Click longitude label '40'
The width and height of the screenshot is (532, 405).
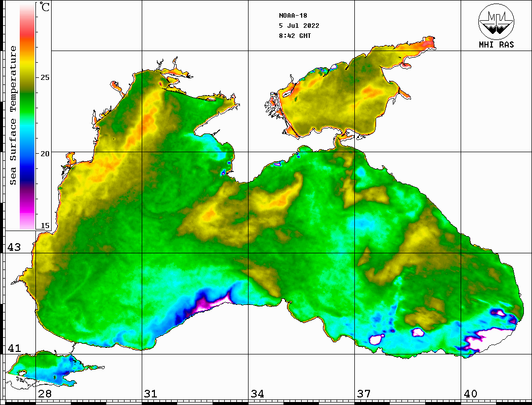pyautogui.click(x=470, y=394)
